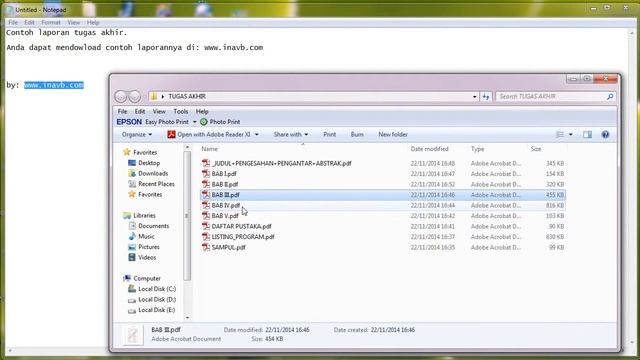The height and width of the screenshot is (360, 640).
Task: Open Explorer Tools menu
Action: coord(181,111)
